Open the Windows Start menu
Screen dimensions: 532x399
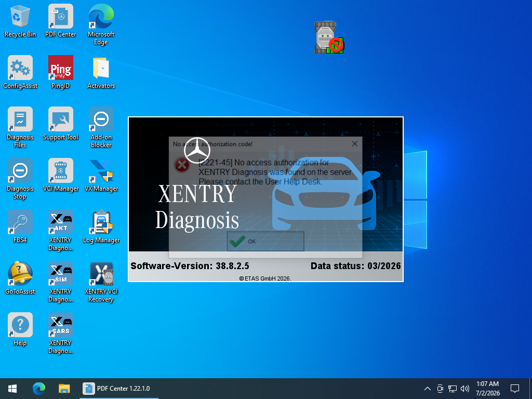point(12,389)
